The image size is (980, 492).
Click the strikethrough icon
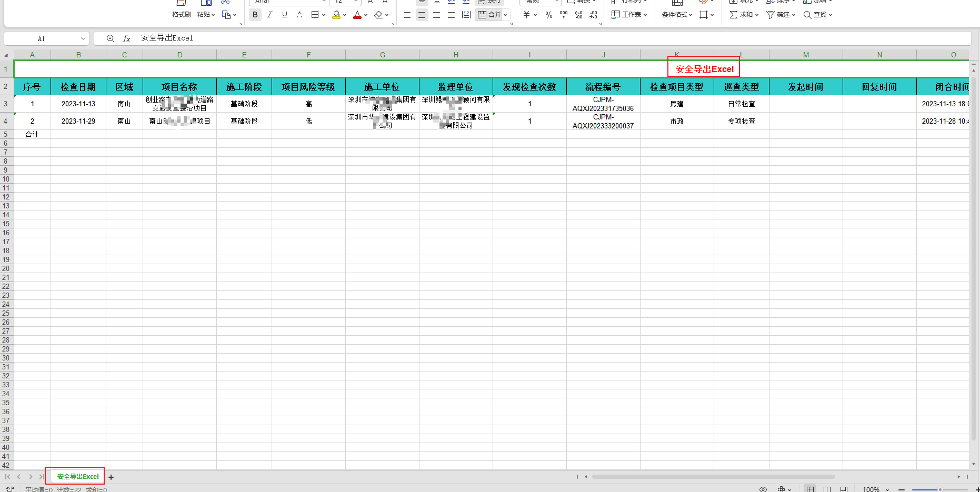click(x=299, y=15)
